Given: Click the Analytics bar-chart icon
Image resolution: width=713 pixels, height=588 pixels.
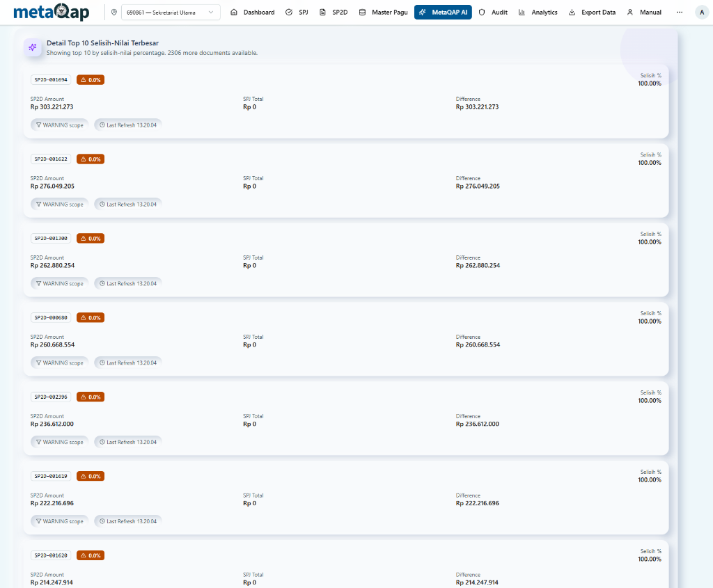Looking at the screenshot, I should coord(522,12).
